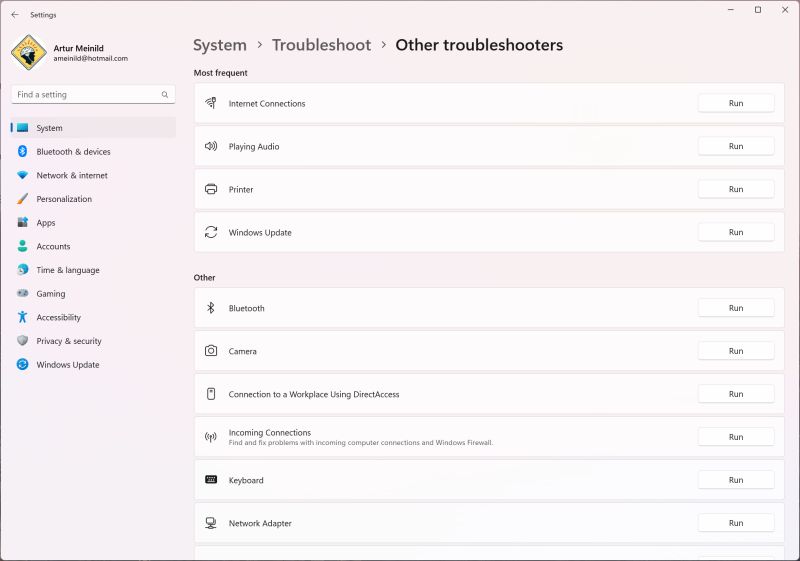Run the Internet Connections troubleshooter
Viewport: 800px width, 561px height.
pyautogui.click(x=736, y=103)
